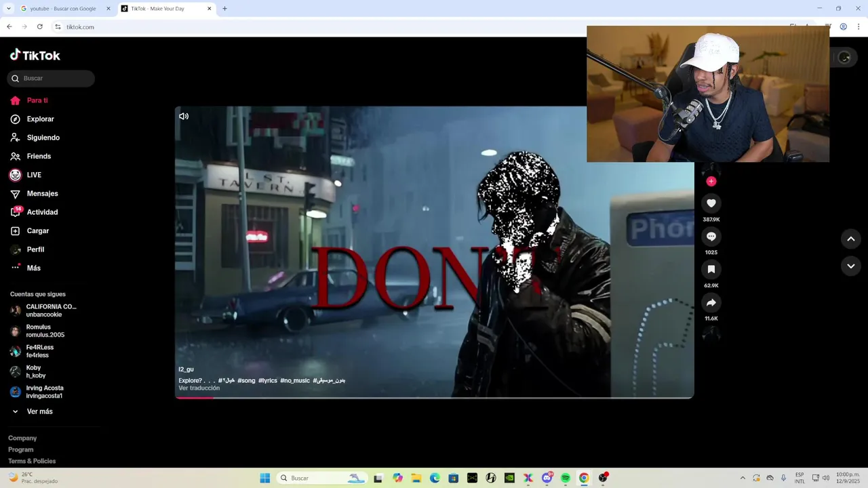Image resolution: width=868 pixels, height=488 pixels.
Task: Click the video progress bar
Action: click(x=435, y=397)
